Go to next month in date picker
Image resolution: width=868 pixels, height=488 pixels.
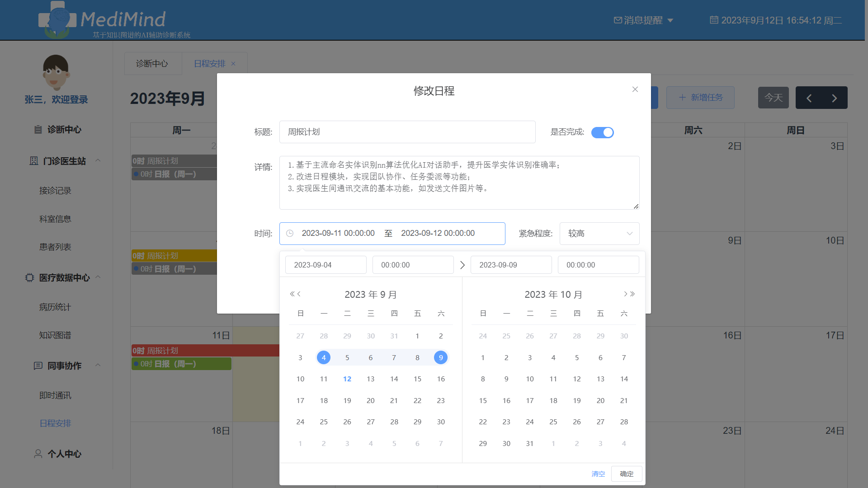626,294
